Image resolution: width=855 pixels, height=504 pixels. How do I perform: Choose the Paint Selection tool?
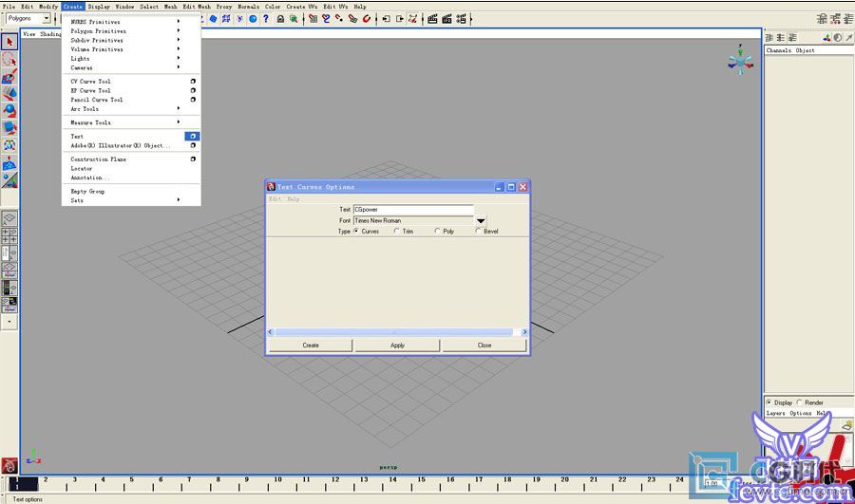coord(9,76)
